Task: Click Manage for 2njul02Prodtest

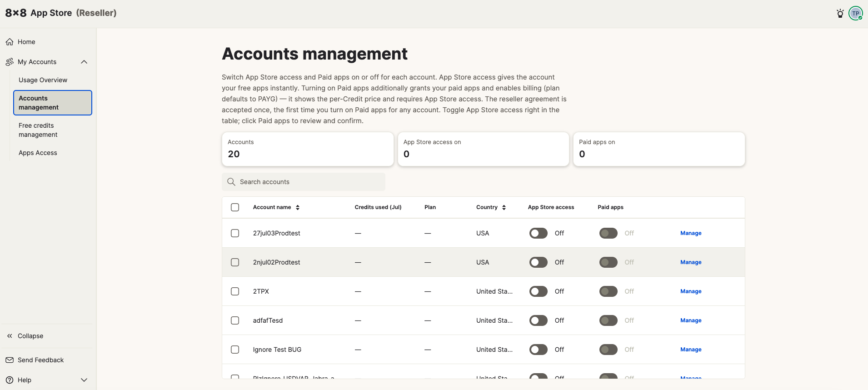Action: 691,262
